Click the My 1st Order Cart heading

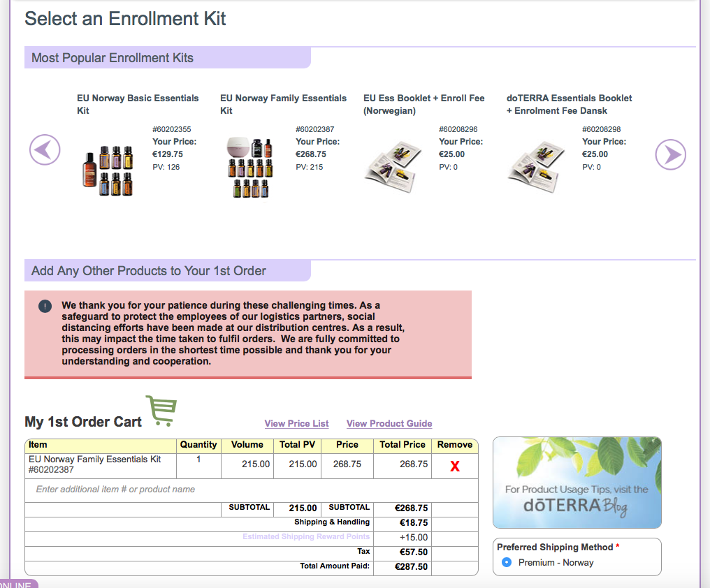click(83, 422)
